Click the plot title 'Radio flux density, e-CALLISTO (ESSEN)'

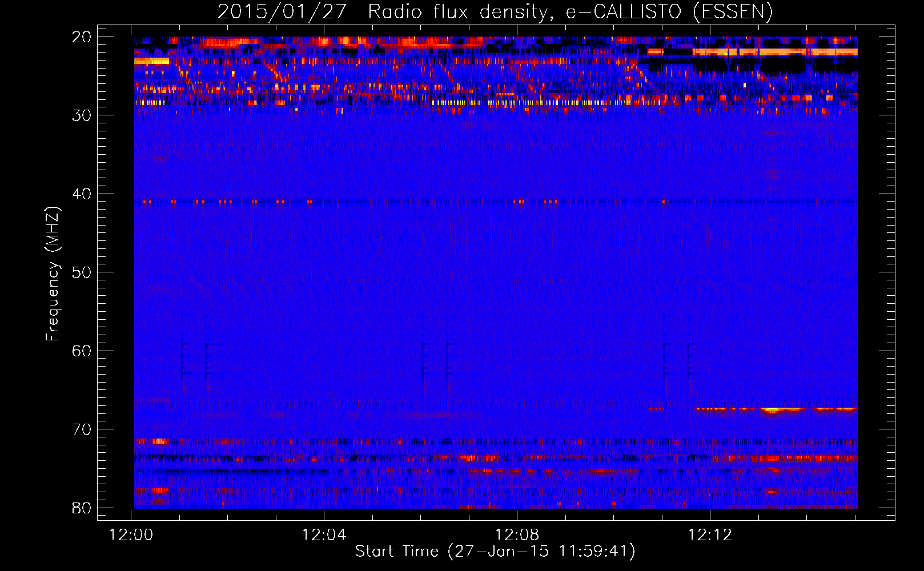(x=570, y=11)
